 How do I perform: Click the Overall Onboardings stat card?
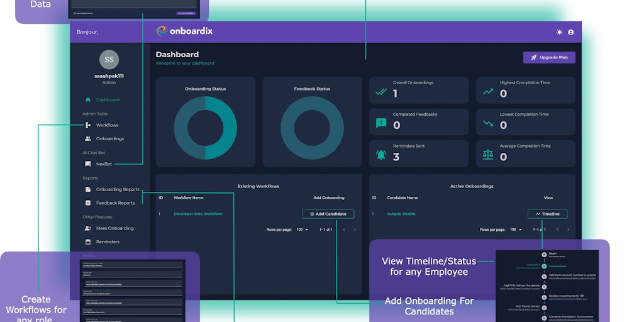pyautogui.click(x=419, y=90)
